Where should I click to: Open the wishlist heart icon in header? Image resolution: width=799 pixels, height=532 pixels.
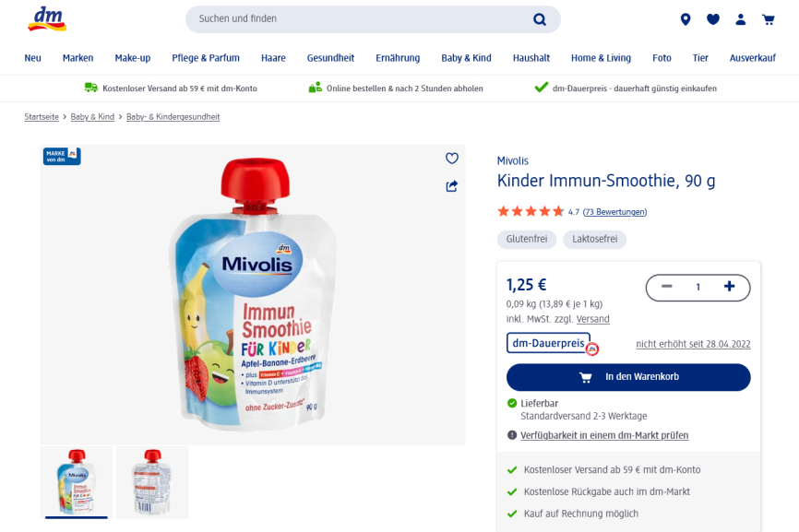click(x=713, y=19)
